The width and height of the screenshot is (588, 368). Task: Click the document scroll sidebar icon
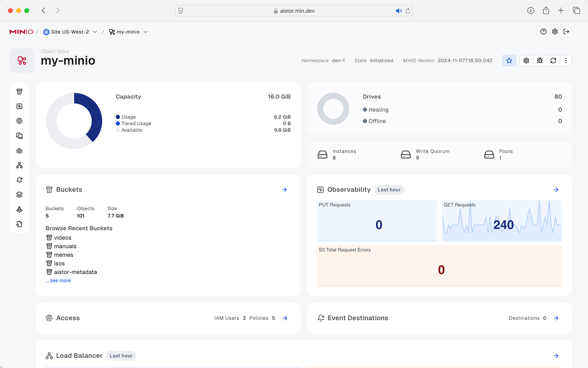19,224
